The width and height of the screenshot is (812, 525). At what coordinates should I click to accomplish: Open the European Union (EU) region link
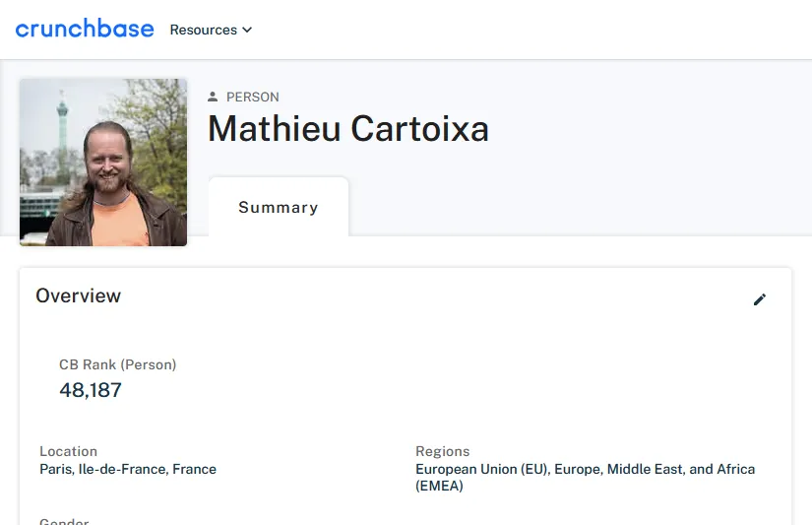(x=482, y=469)
